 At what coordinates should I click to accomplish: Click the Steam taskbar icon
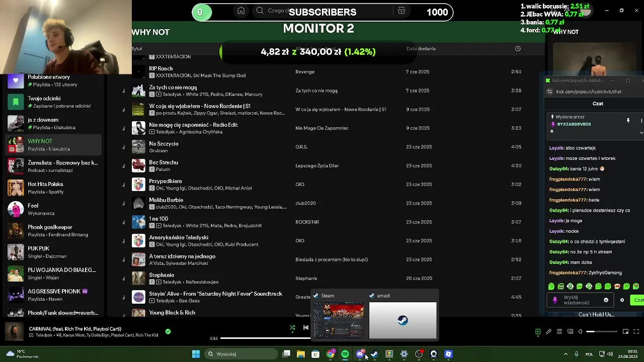pos(374,354)
